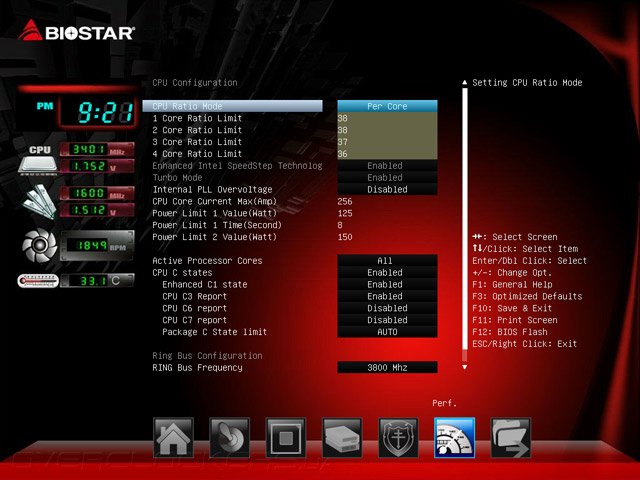Open Active Processor Cores All dropdown
The height and width of the screenshot is (480, 640).
coord(387,260)
